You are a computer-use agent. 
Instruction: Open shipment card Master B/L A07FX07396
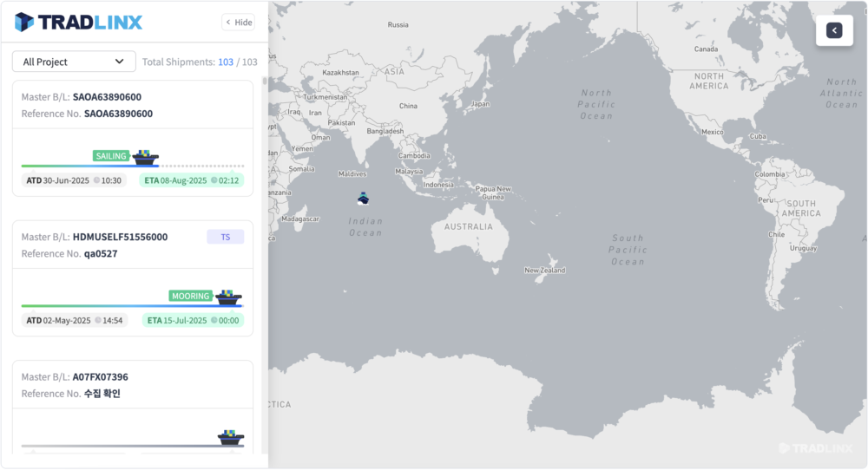133,407
